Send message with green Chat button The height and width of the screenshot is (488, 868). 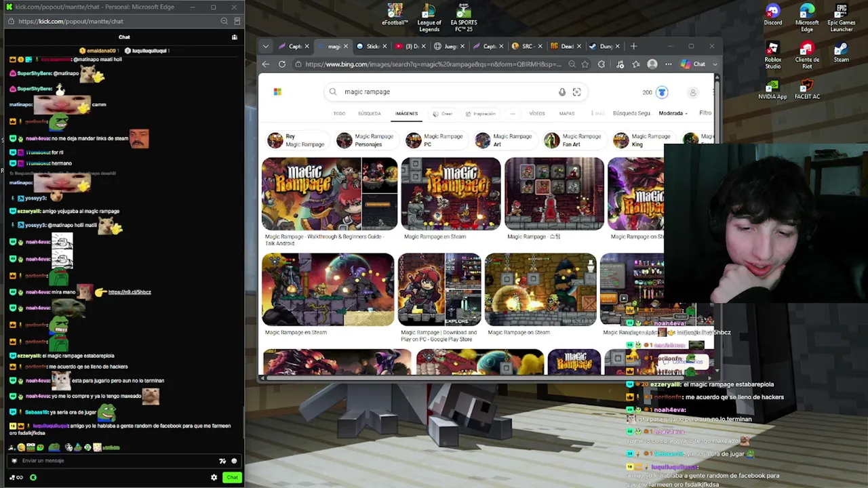click(x=232, y=478)
